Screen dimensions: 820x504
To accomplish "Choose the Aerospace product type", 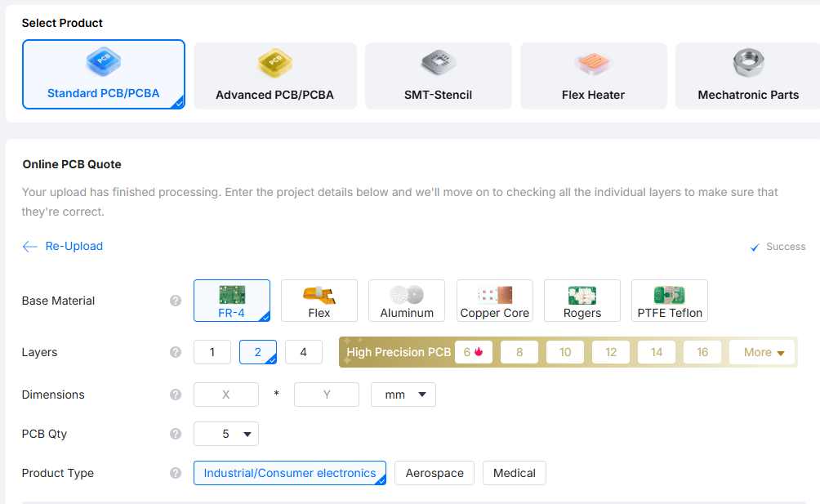I will coord(435,473).
